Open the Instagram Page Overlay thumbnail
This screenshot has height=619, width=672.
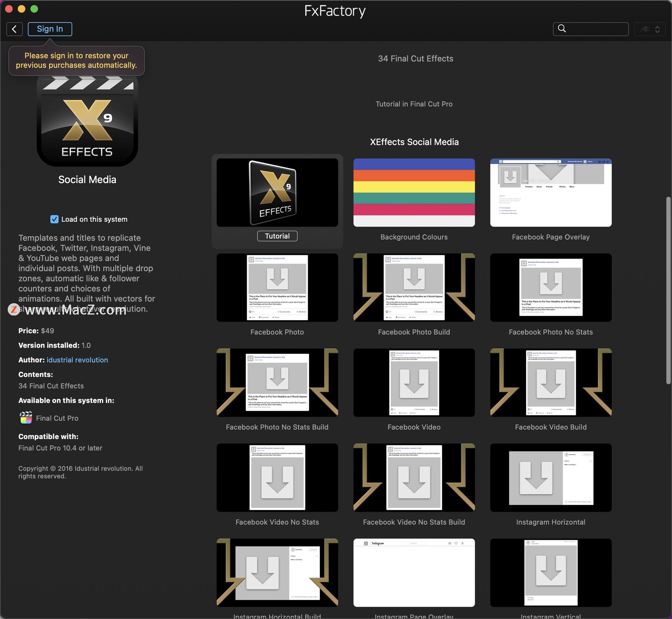pos(414,572)
